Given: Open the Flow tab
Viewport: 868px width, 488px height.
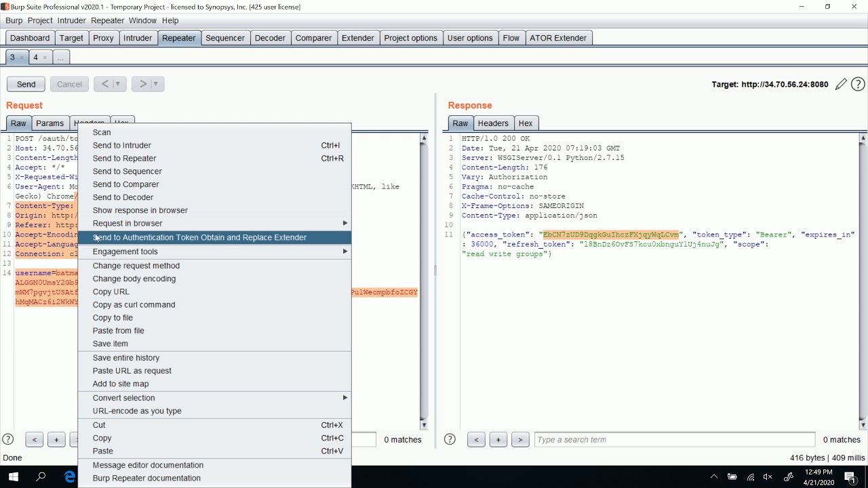Looking at the screenshot, I should [x=511, y=38].
